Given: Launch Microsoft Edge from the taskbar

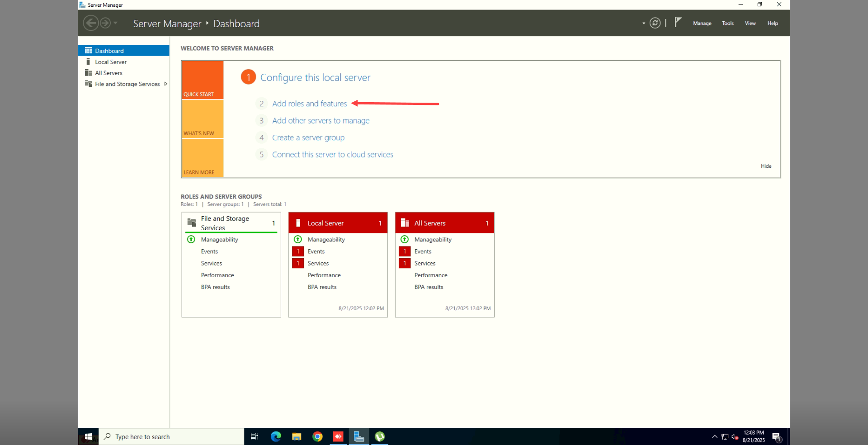Looking at the screenshot, I should pyautogui.click(x=276, y=436).
